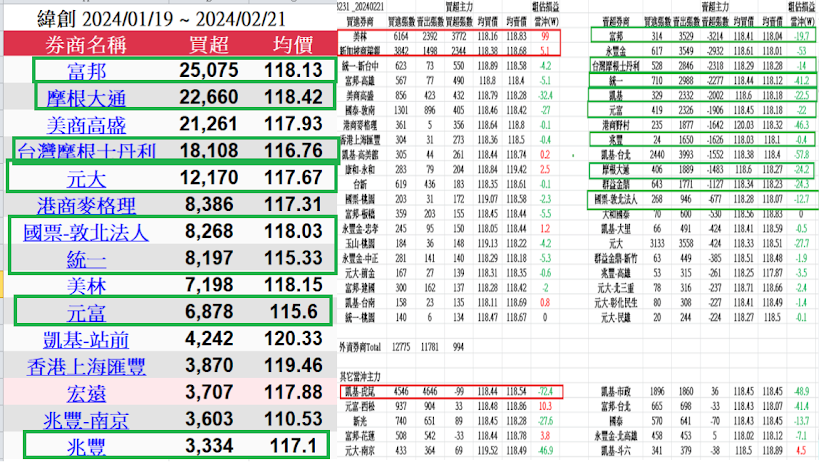Select the 6164 cell in 美林 row

coord(401,37)
